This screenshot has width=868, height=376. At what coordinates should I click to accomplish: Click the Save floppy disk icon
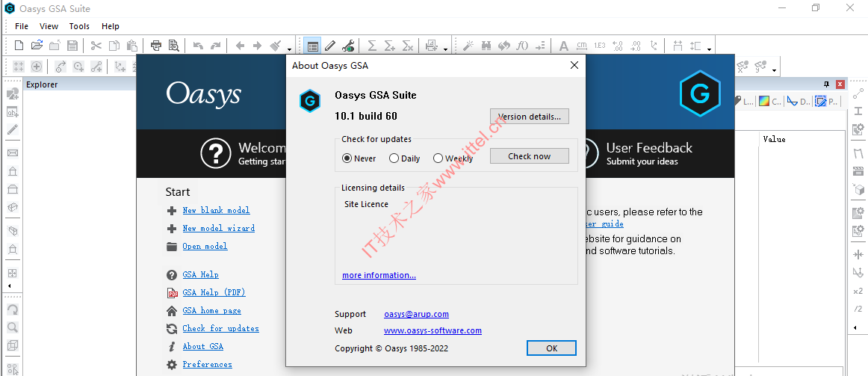click(72, 46)
